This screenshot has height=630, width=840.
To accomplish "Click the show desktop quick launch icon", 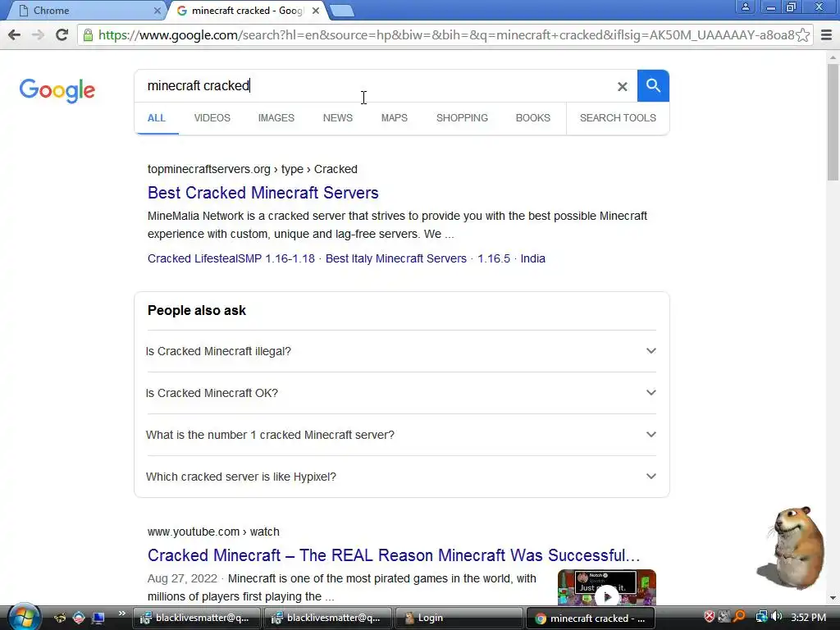I will click(x=98, y=619).
